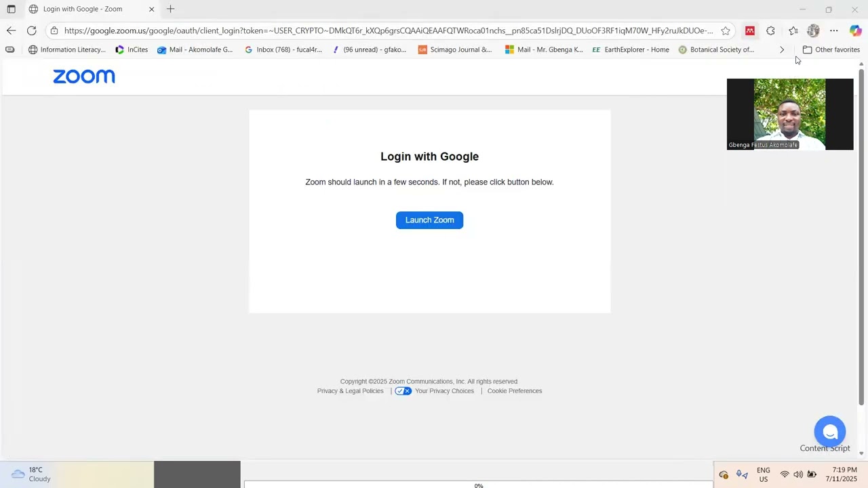The image size is (868, 488).
Task: Click the Content Script label
Action: [825, 448]
